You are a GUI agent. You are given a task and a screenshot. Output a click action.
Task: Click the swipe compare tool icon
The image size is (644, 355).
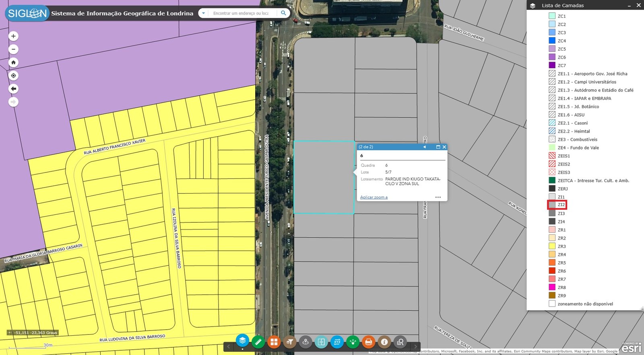[321, 342]
